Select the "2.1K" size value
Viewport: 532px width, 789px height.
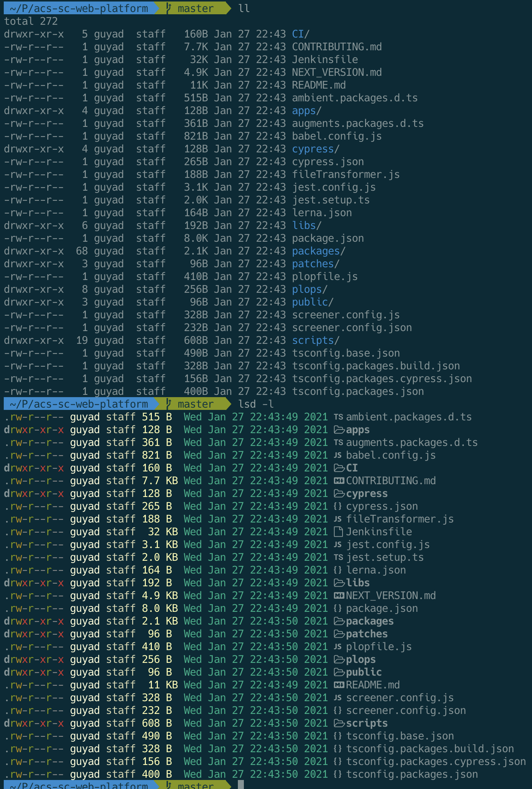[196, 251]
